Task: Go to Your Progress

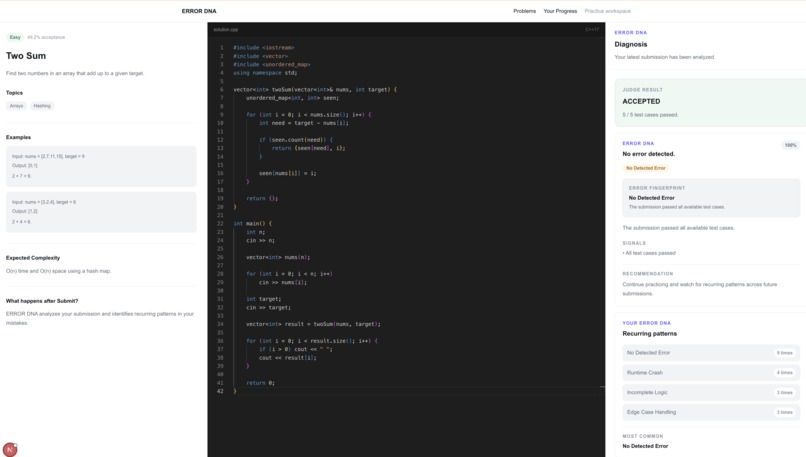Action: click(x=560, y=11)
